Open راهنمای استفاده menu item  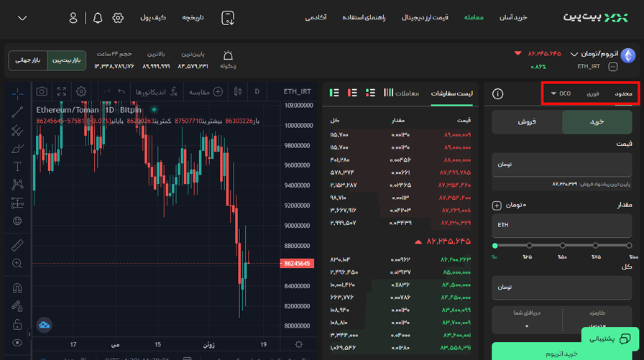[364, 18]
